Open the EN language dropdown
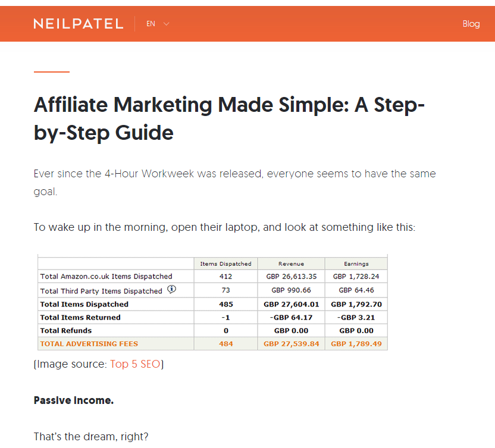Image resolution: width=495 pixels, height=448 pixels. (x=151, y=24)
